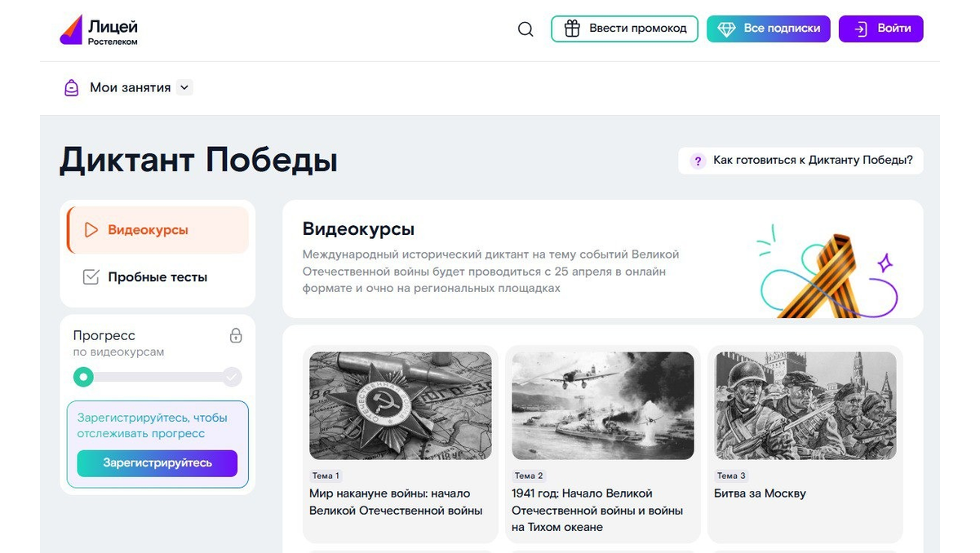
Task: Click the Лицей Ростелеком logo
Action: [100, 29]
